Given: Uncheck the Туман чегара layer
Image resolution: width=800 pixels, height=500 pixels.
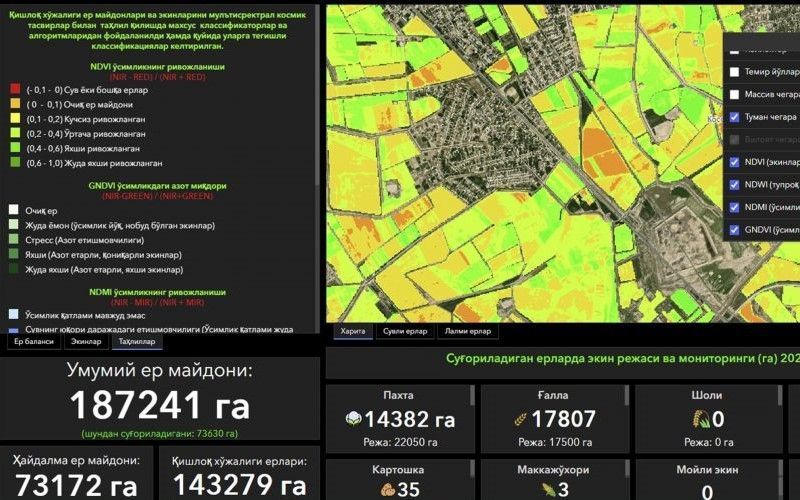Looking at the screenshot, I should pos(734,117).
